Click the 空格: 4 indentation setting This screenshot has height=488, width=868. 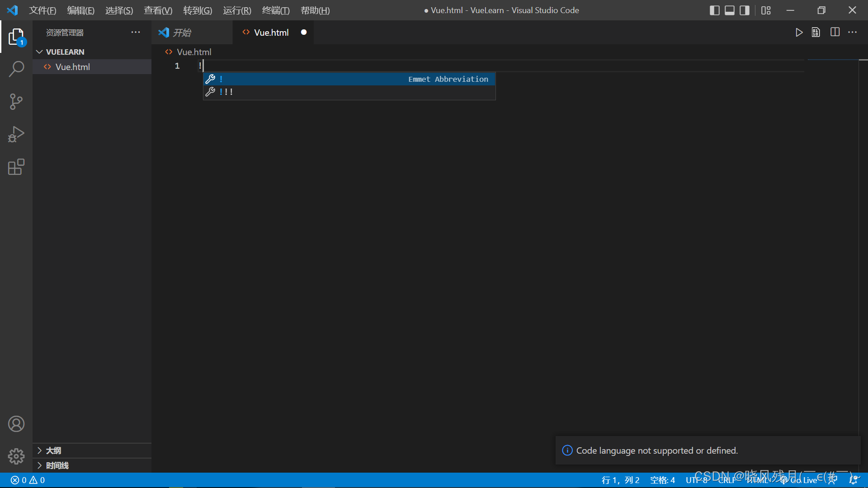click(x=662, y=480)
